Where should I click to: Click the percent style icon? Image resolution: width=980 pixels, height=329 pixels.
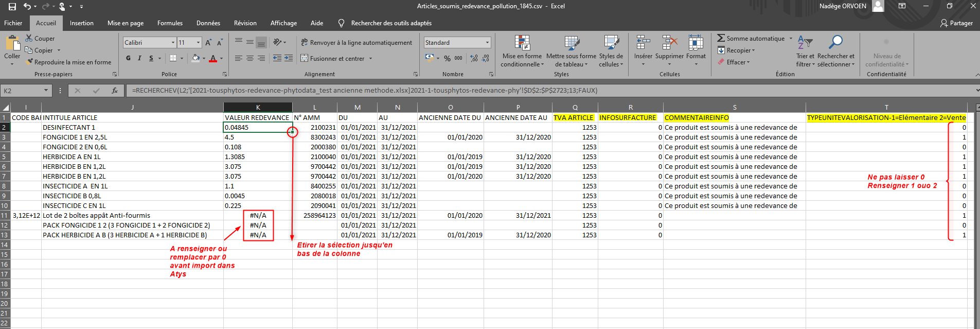[x=447, y=59]
